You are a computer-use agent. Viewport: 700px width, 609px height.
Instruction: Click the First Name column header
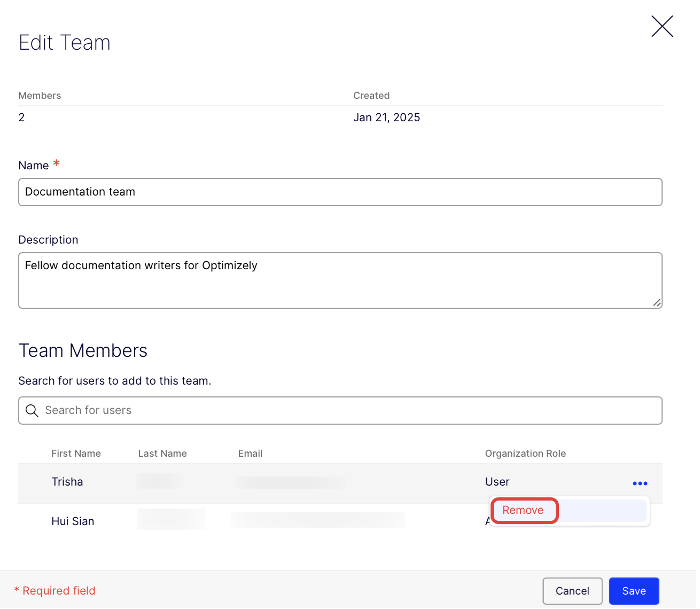point(76,454)
